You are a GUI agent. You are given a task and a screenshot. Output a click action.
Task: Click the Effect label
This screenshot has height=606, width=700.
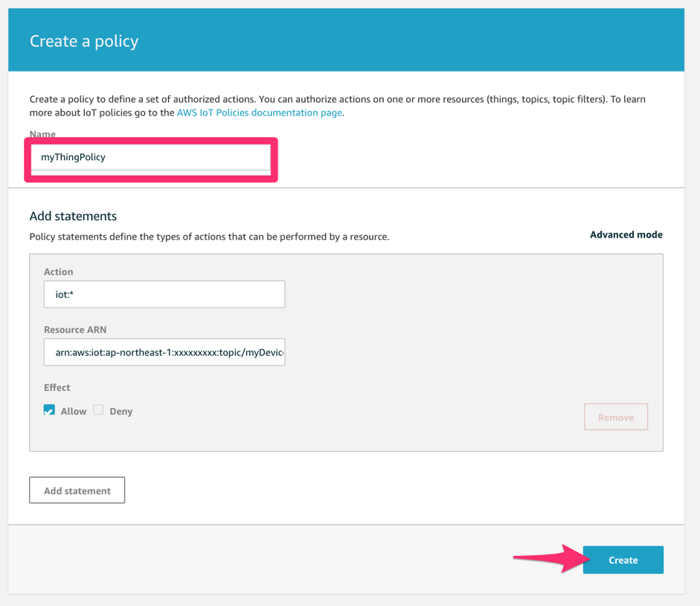tap(57, 388)
